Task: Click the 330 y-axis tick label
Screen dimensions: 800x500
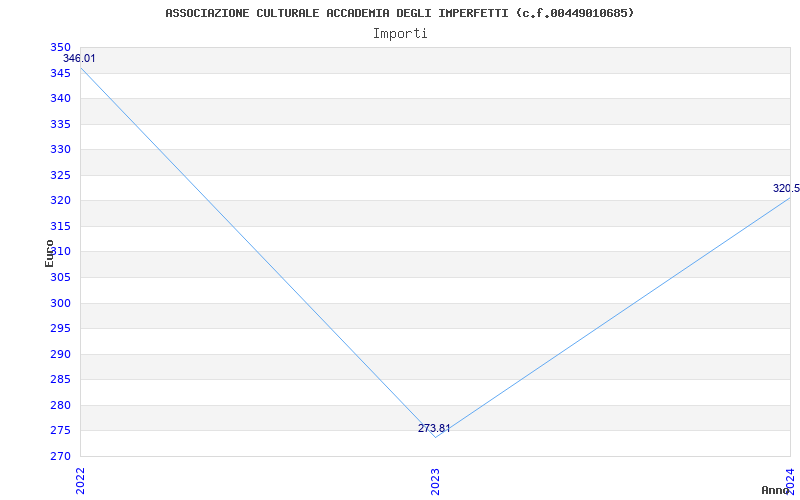Action: point(60,149)
